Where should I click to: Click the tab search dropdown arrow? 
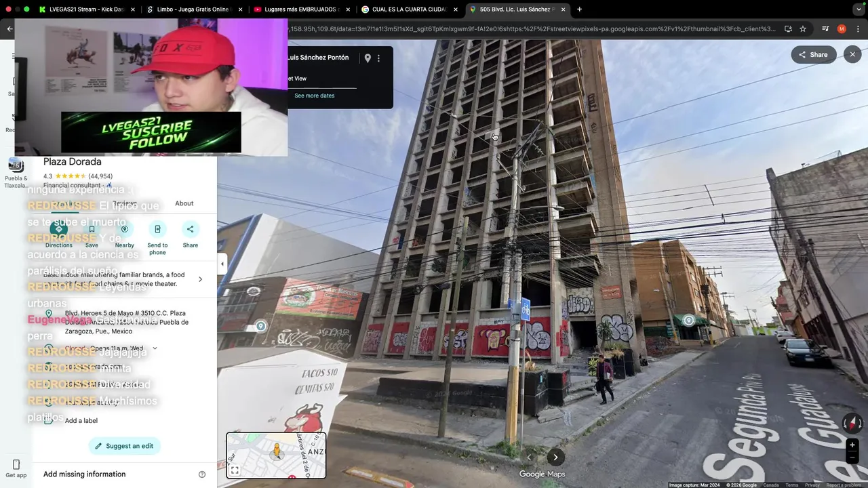(858, 9)
